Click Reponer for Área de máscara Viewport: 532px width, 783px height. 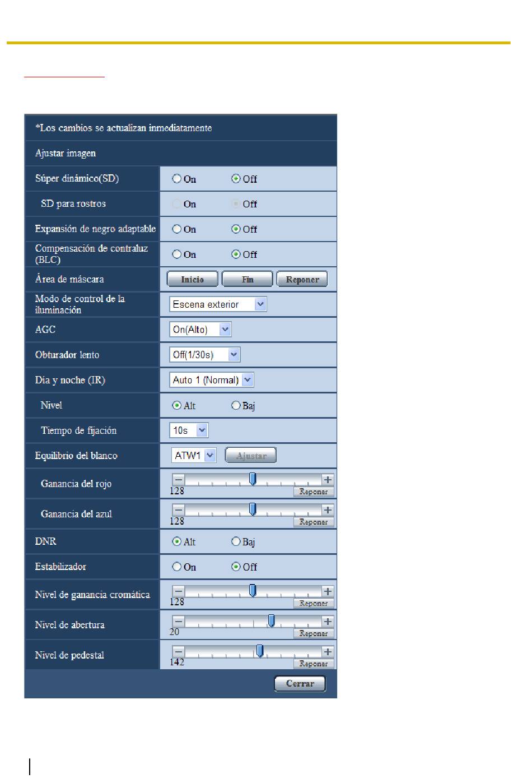(302, 279)
